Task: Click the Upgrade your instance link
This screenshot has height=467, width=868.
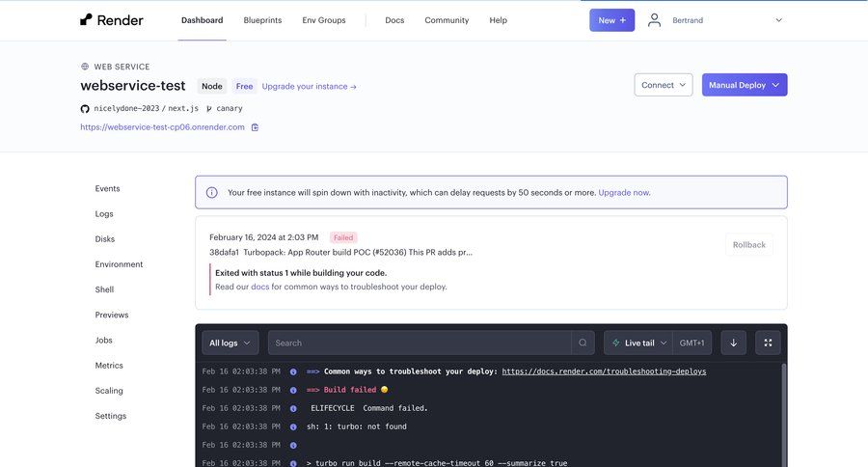Action: (x=309, y=86)
